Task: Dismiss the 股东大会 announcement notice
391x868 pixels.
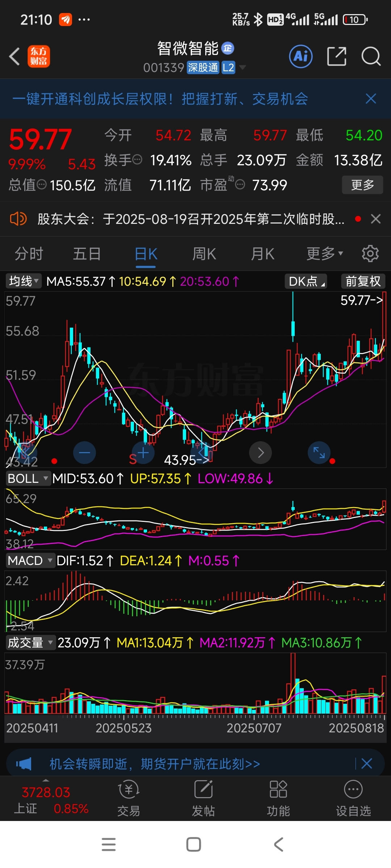Action: pos(376,219)
